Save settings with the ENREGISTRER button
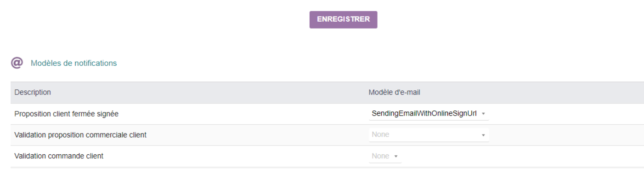Image resolution: width=644 pixels, height=169 pixels. point(343,20)
